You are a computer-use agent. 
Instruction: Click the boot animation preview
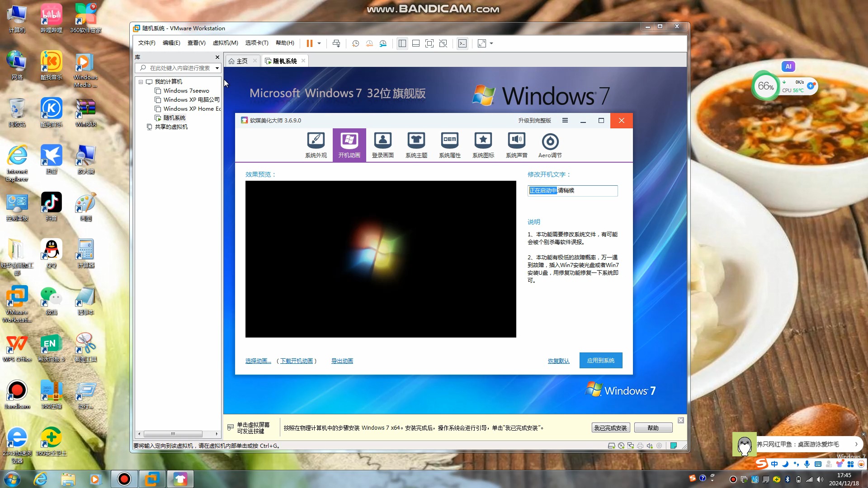pyautogui.click(x=381, y=259)
